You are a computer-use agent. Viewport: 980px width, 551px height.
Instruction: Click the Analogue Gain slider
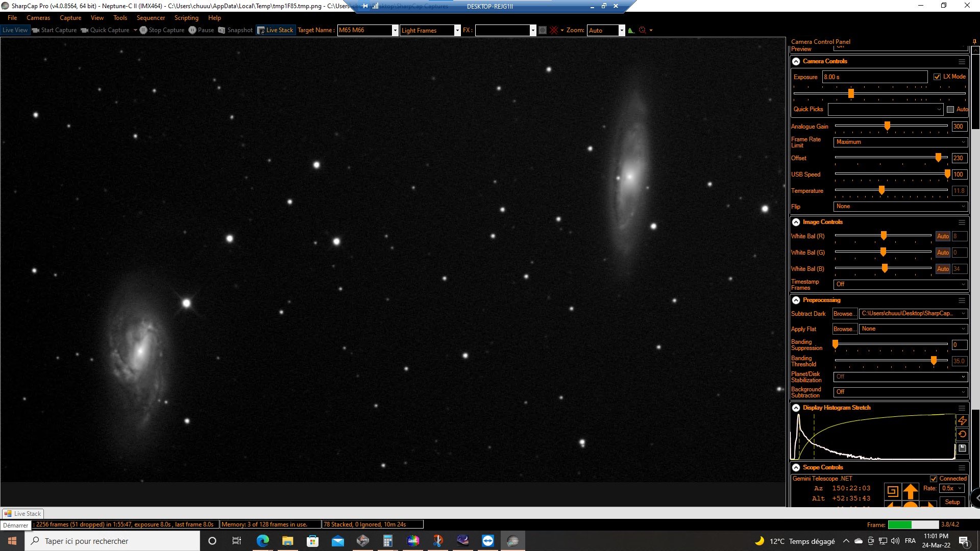891,126
